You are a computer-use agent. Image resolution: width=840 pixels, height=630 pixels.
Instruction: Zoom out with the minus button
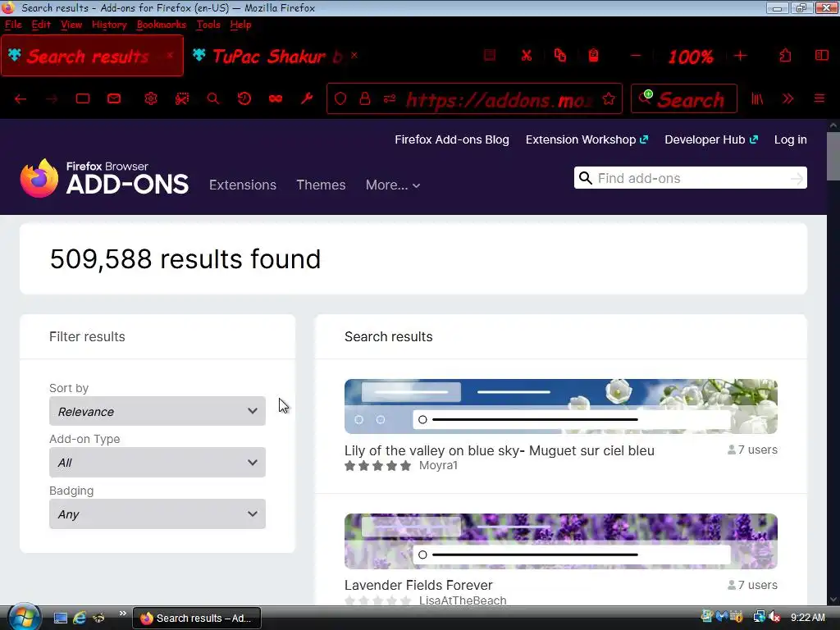636,56
